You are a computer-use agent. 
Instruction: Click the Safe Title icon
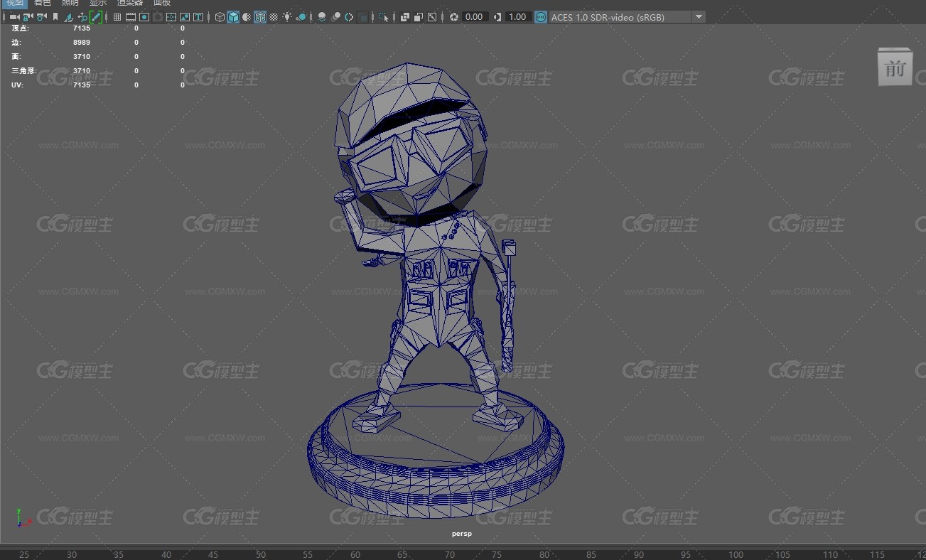(x=198, y=17)
